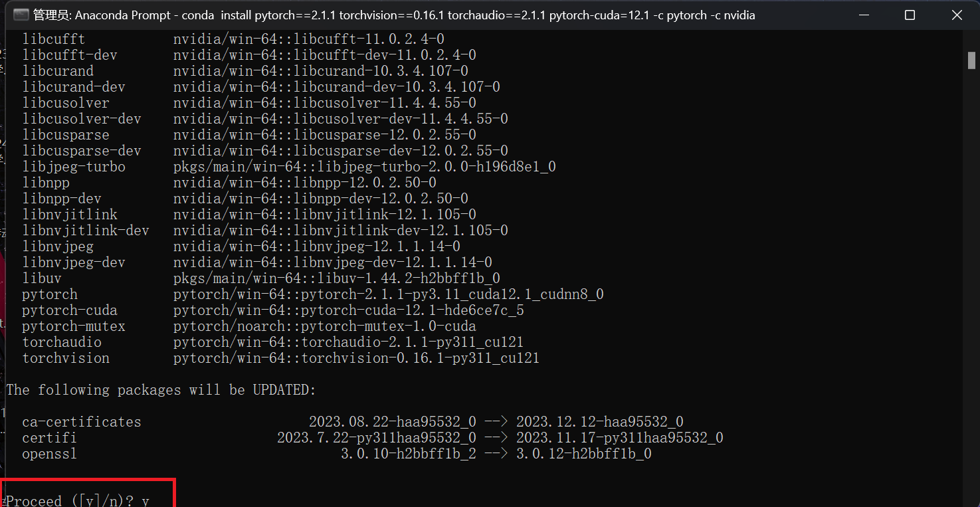The height and width of the screenshot is (507, 980).
Task: Maximize the Anaconda Prompt window
Action: point(910,15)
